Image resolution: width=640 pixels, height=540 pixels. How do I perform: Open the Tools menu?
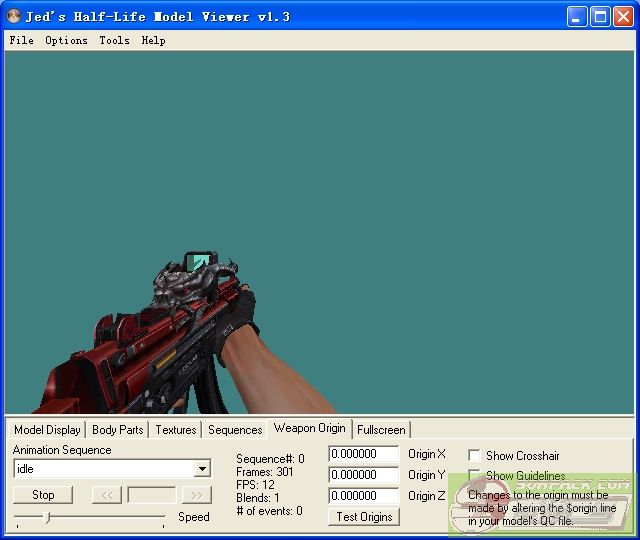(114, 41)
